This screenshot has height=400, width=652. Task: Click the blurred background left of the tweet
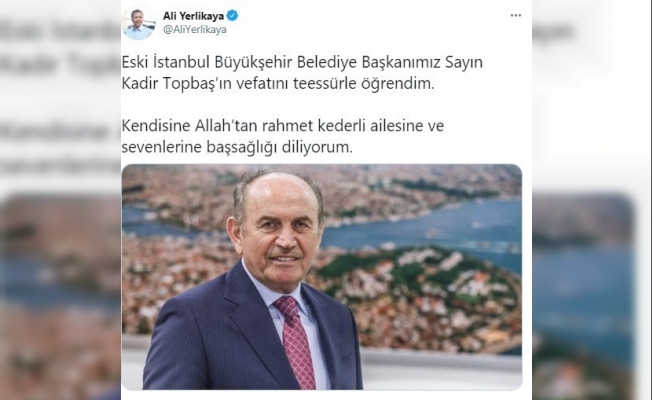(x=60, y=200)
